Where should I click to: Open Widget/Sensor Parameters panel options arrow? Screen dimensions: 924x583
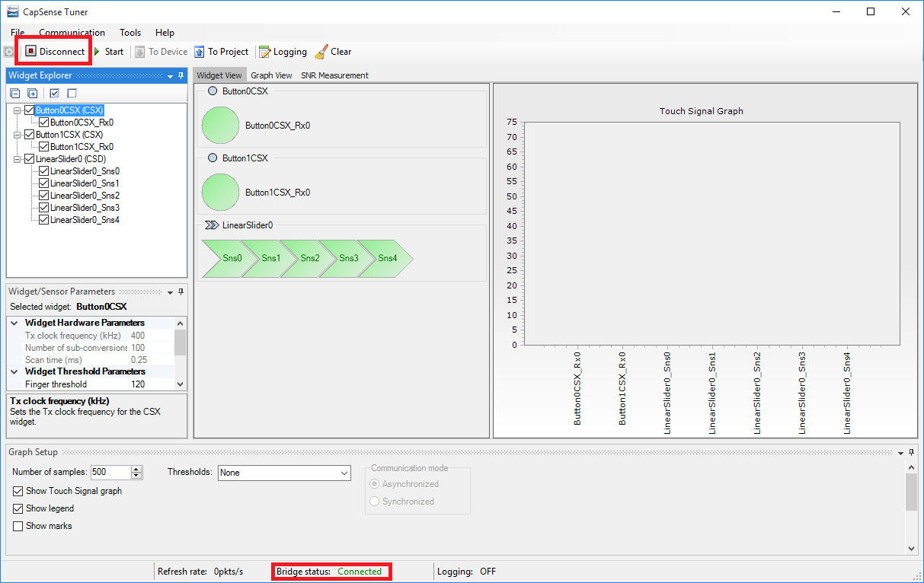(171, 292)
